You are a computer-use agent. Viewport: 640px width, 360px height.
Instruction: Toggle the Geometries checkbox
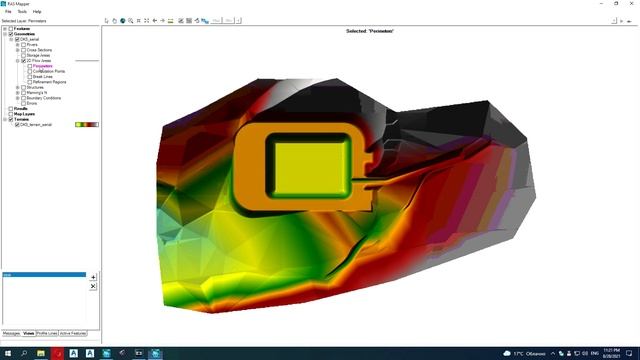[x=11, y=34]
